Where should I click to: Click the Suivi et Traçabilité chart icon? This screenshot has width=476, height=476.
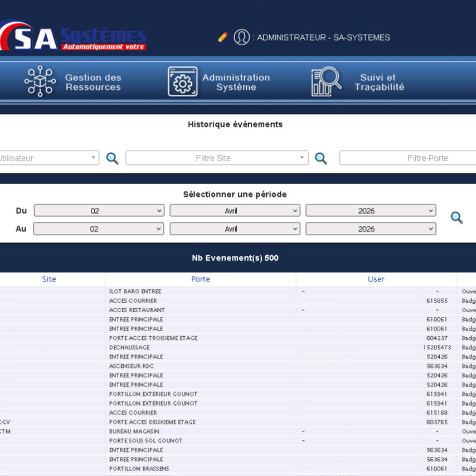coord(326,81)
